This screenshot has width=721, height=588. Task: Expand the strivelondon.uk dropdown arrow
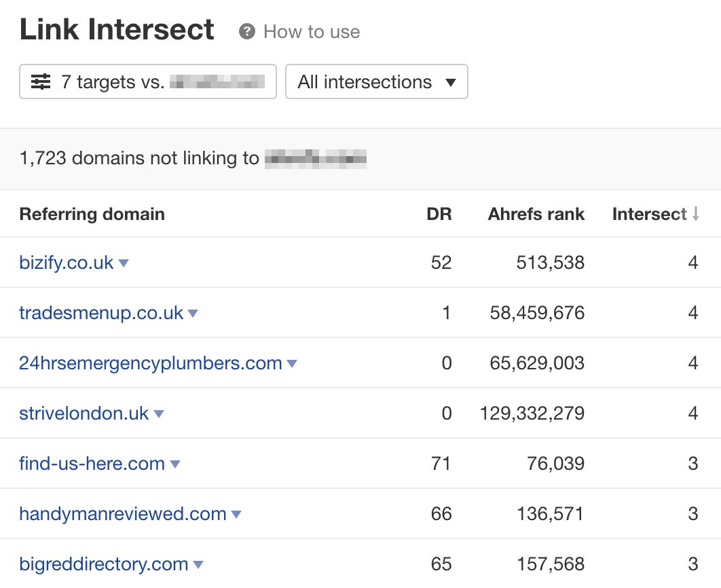tap(159, 414)
